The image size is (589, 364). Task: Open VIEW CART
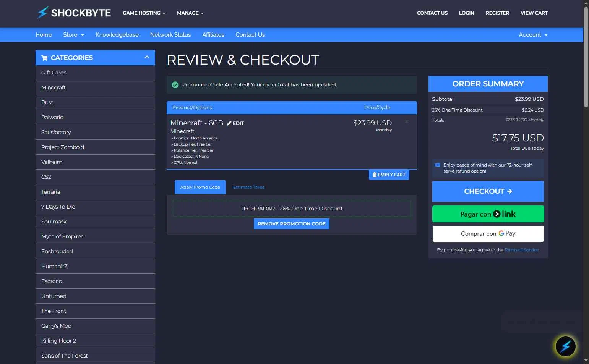[534, 13]
